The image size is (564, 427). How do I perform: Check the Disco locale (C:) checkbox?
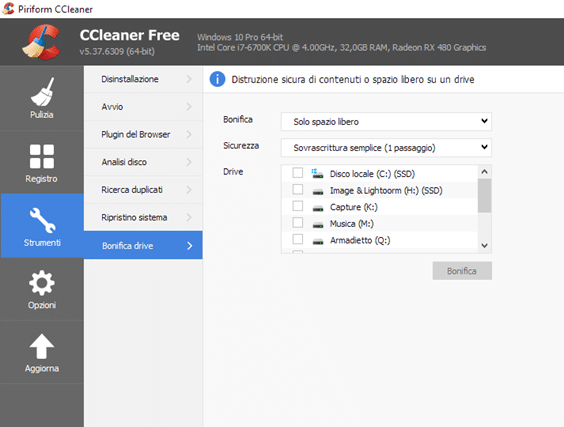point(297,173)
